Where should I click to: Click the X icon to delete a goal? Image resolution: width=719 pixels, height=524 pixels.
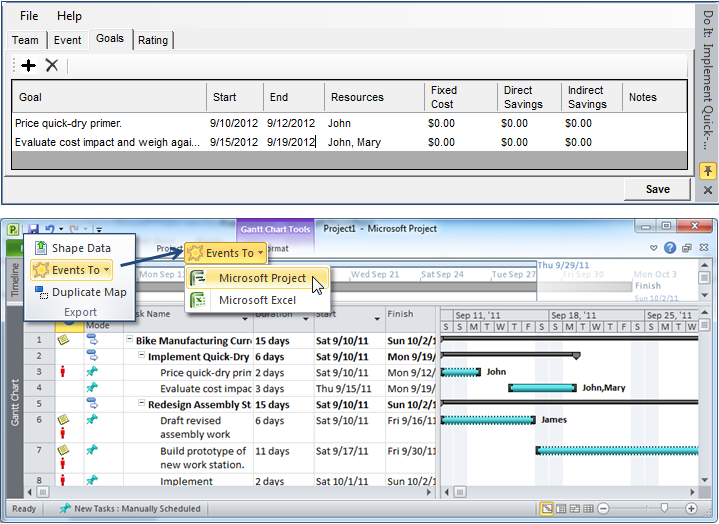coord(52,65)
